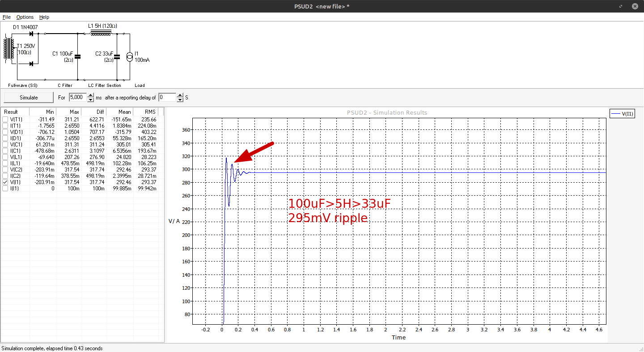Click the Full-wave (SS) section label
The image size is (644, 352).
pos(23,85)
